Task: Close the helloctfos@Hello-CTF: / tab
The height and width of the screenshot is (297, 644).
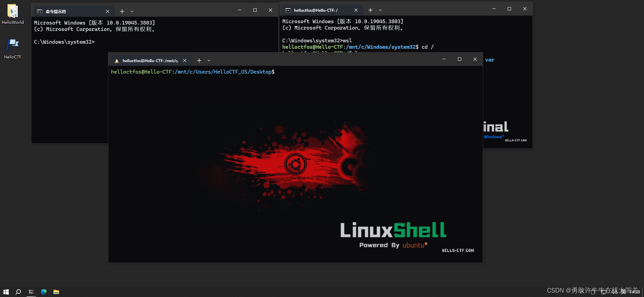Action: (356, 10)
